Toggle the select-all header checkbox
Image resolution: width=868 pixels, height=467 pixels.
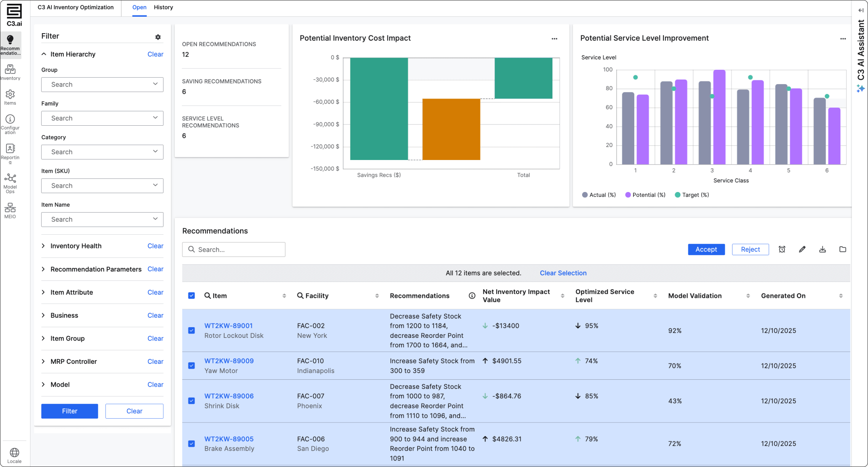(191, 296)
